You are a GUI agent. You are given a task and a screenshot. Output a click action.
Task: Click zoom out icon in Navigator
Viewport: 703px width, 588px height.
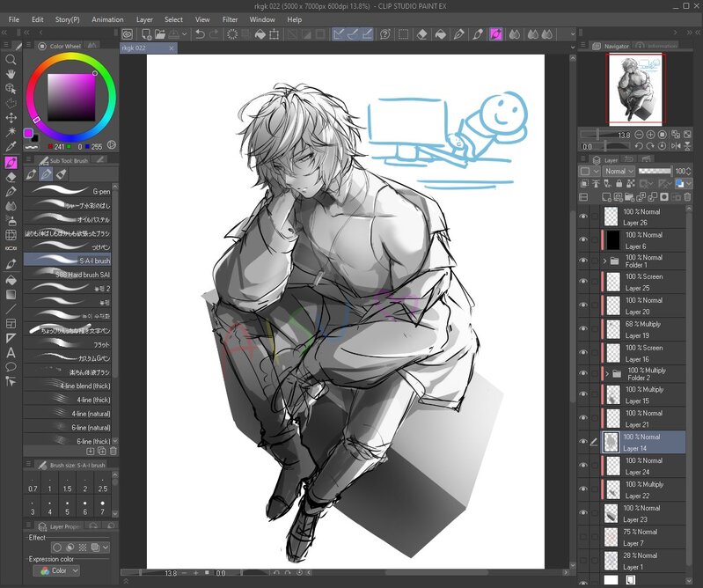click(x=639, y=134)
